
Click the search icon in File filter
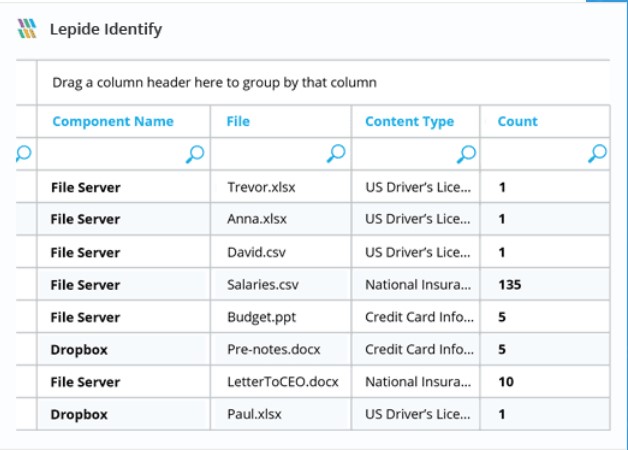336,153
